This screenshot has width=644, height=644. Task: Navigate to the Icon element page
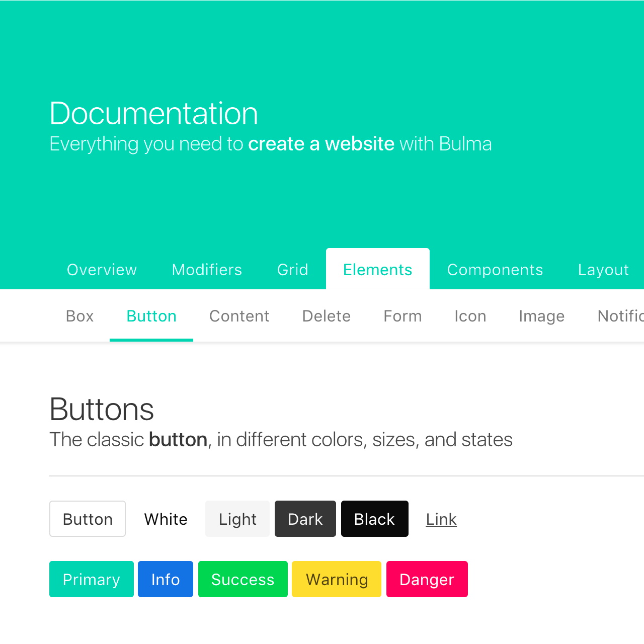click(470, 316)
